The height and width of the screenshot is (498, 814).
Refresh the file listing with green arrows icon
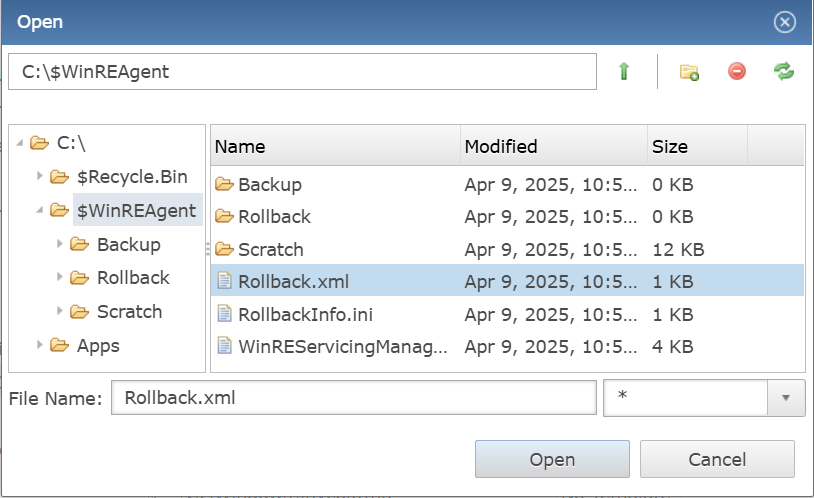(784, 71)
